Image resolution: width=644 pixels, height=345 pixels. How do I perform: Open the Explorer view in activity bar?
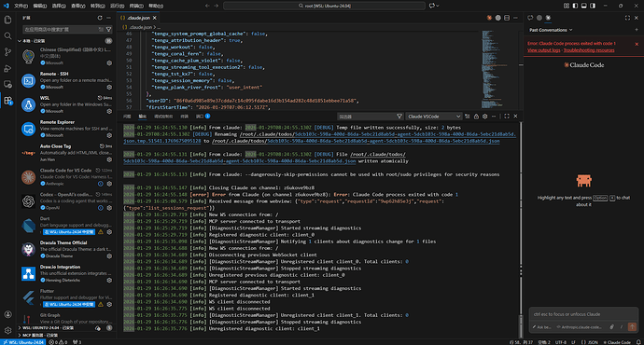pyautogui.click(x=7, y=20)
